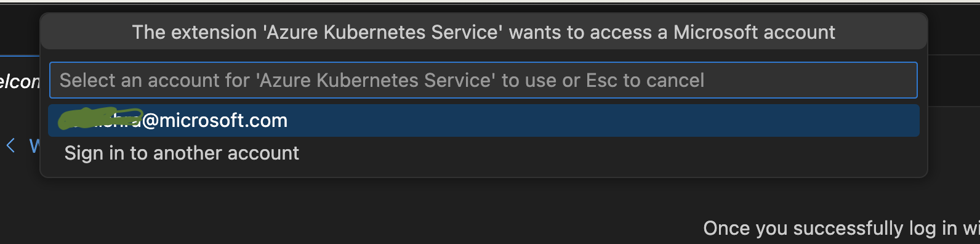Go back using the left chevron icon
The image size is (980, 244).
(x=10, y=146)
